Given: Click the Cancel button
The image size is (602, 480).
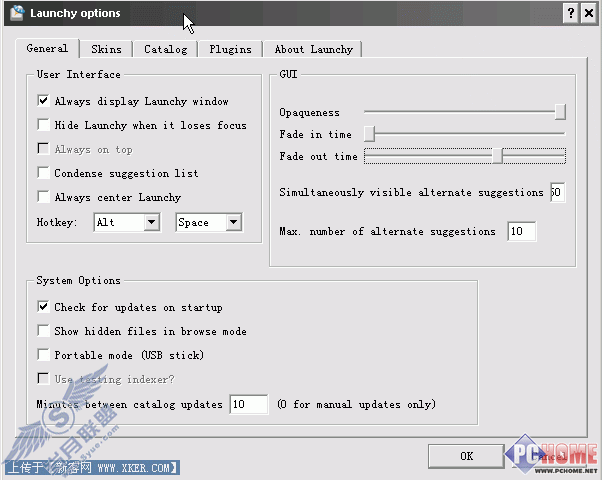Looking at the screenshot, I should (551, 456).
